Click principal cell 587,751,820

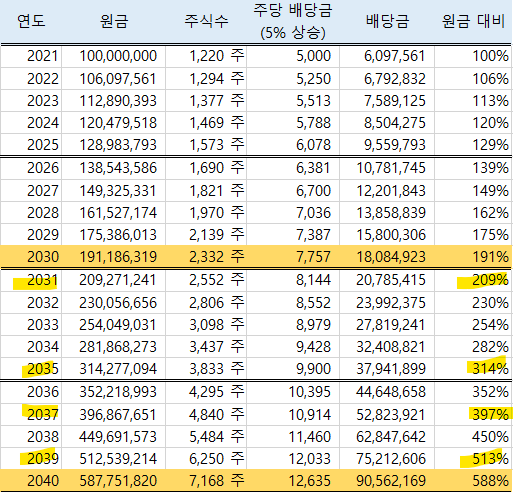(118, 481)
